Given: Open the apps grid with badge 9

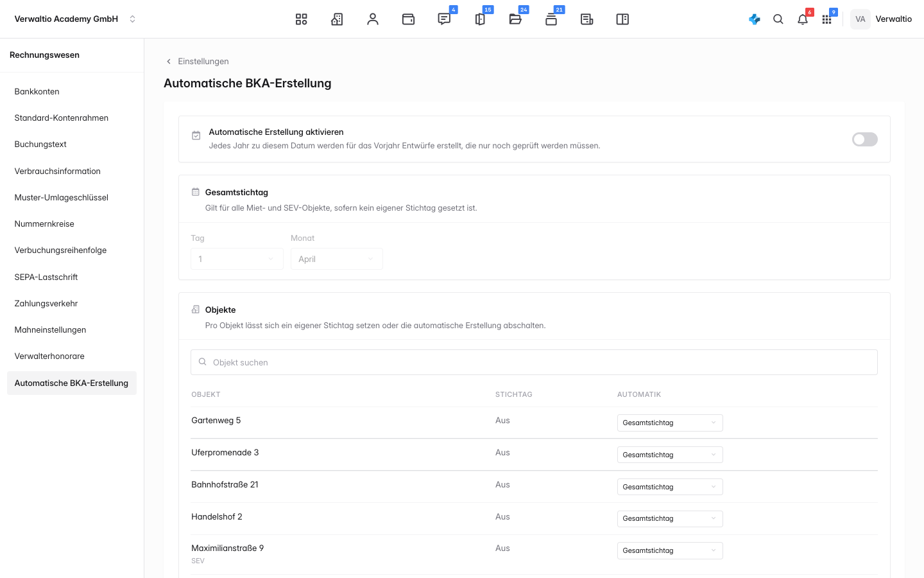Looking at the screenshot, I should click(826, 19).
